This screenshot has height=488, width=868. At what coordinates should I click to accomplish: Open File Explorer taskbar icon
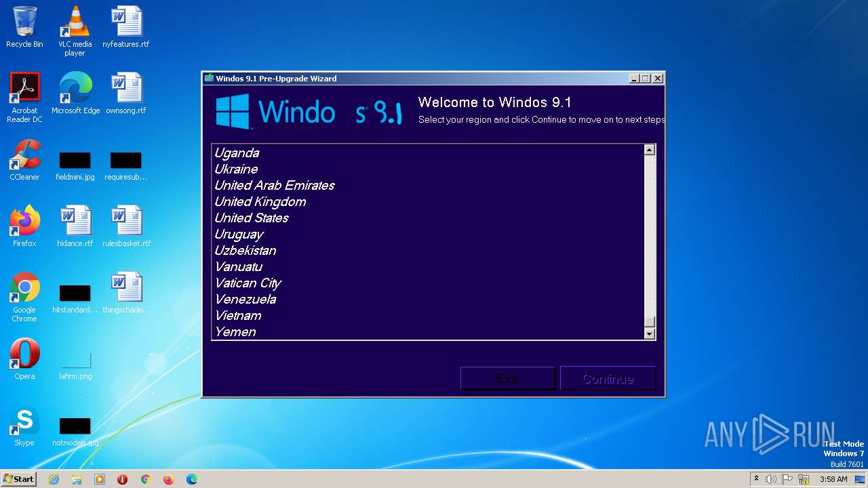77,479
